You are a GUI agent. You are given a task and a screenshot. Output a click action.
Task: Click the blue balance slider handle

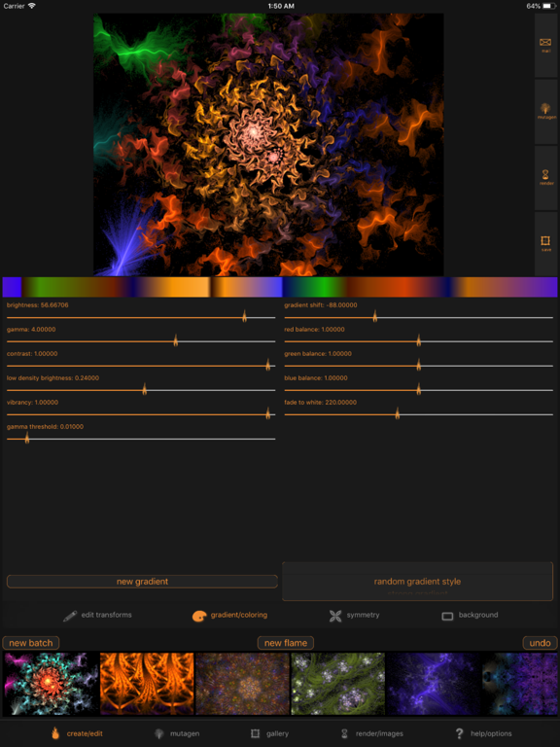(x=419, y=389)
